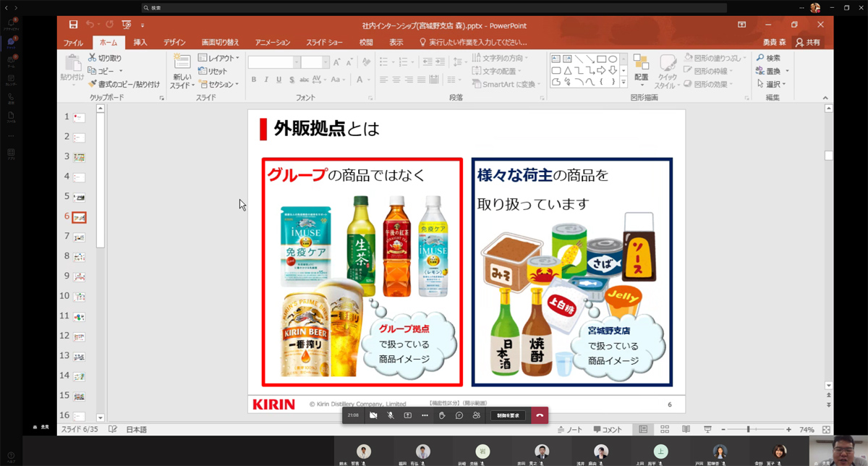Switch to Reading view icon
The width and height of the screenshot is (868, 466).
[x=686, y=429]
